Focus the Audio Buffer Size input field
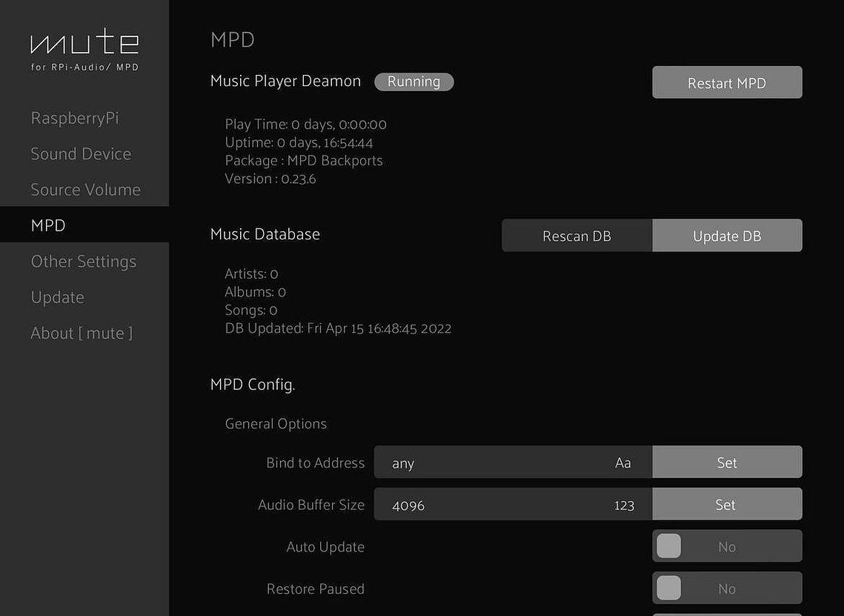 point(513,504)
